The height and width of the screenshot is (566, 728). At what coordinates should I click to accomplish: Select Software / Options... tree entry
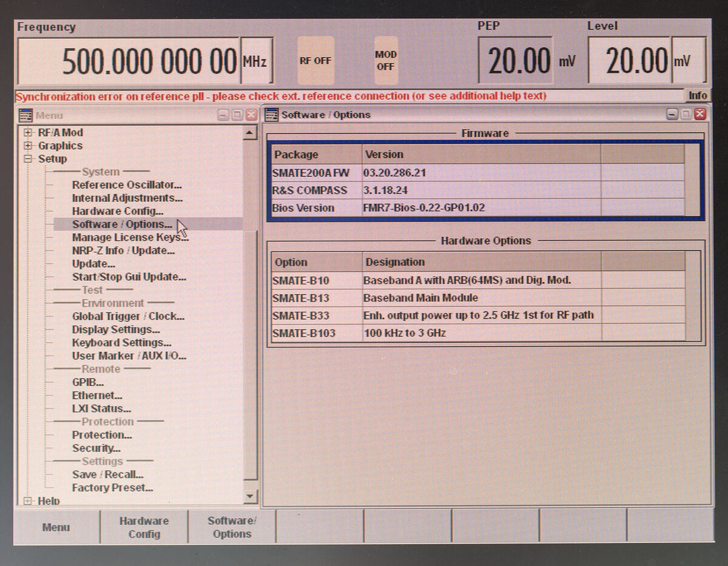[122, 224]
